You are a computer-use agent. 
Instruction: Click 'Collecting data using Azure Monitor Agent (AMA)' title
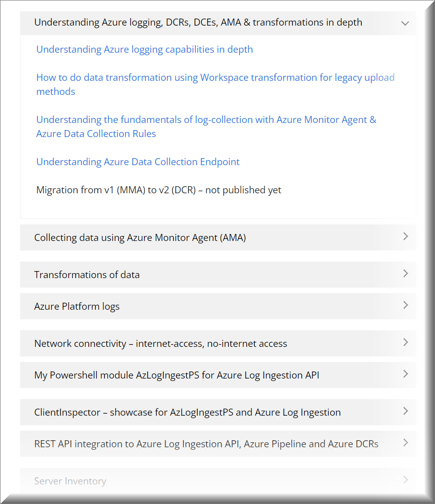pyautogui.click(x=140, y=238)
